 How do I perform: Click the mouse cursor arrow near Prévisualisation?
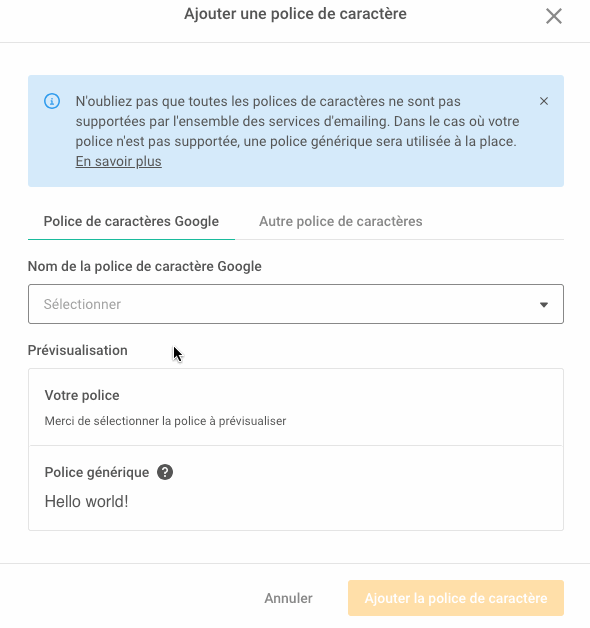click(178, 354)
